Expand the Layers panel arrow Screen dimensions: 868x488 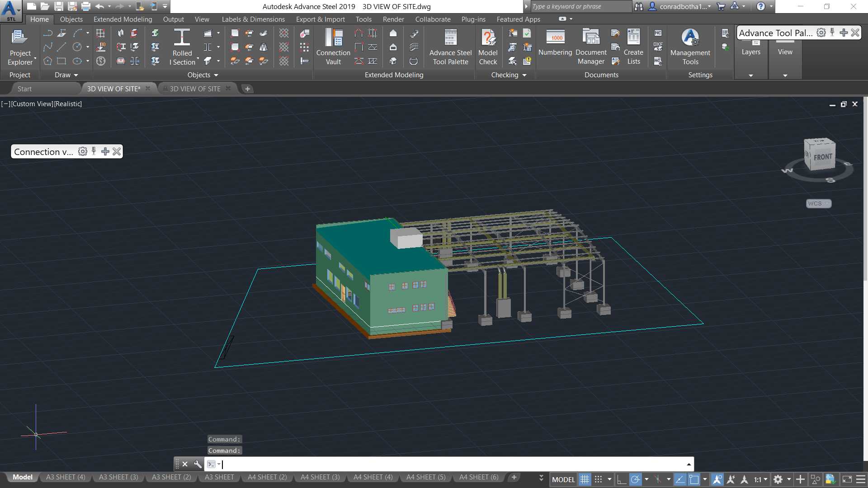point(751,75)
